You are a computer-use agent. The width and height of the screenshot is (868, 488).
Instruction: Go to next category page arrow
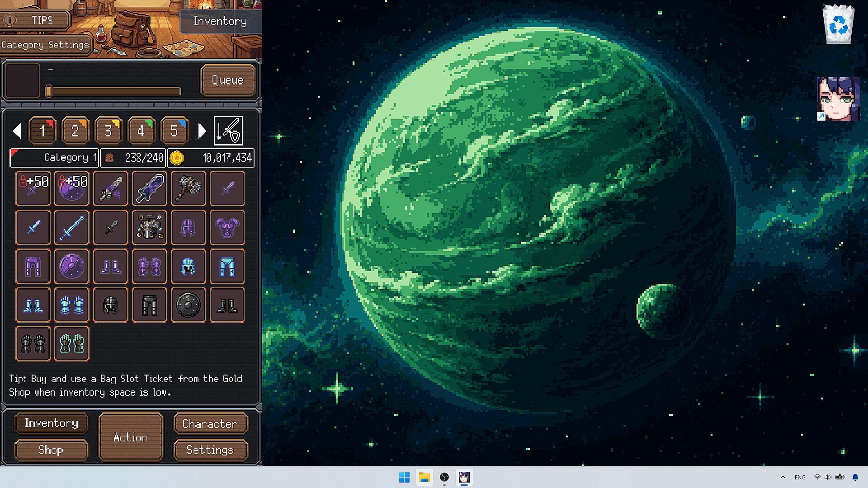click(x=202, y=131)
